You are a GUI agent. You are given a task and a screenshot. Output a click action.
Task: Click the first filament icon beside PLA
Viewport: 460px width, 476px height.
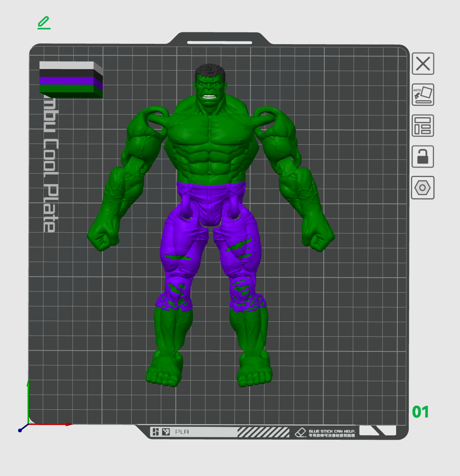pos(156,431)
